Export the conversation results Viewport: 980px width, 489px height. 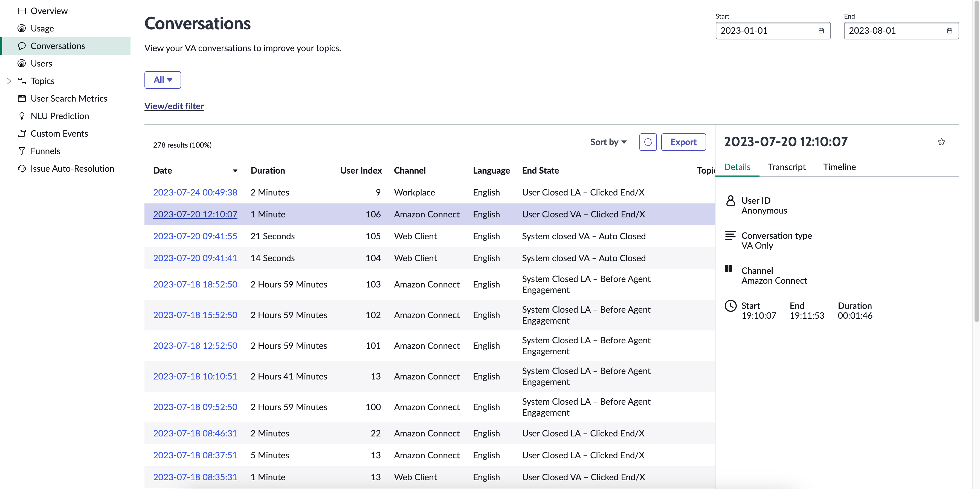pos(683,142)
